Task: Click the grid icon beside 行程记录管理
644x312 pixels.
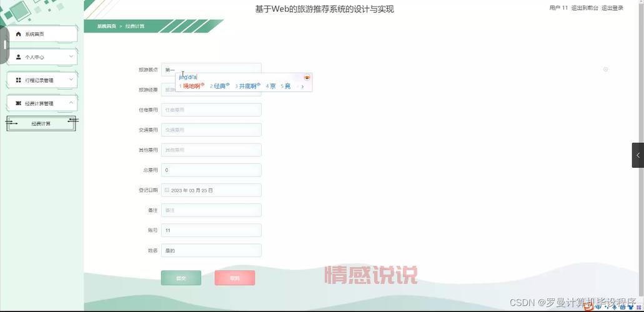Action: pos(18,80)
